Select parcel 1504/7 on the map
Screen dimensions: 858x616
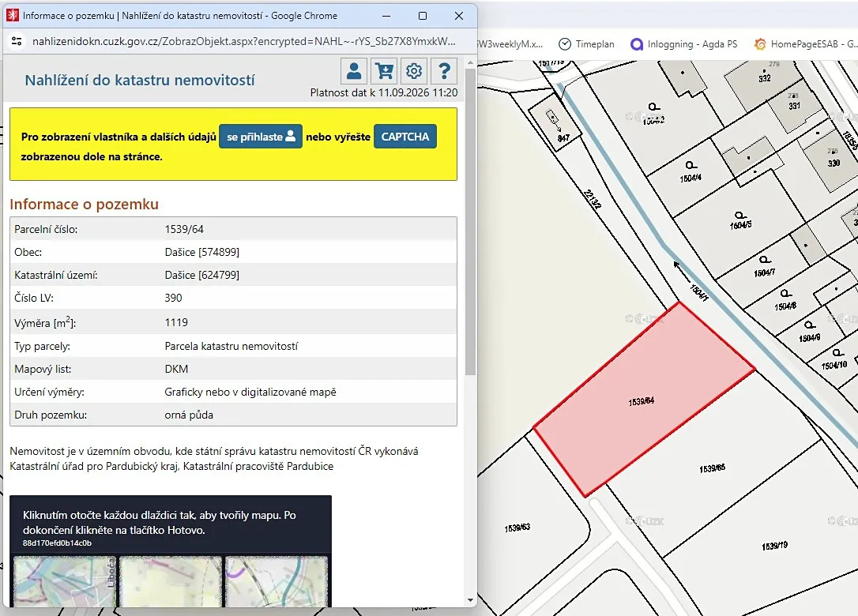coord(764,272)
